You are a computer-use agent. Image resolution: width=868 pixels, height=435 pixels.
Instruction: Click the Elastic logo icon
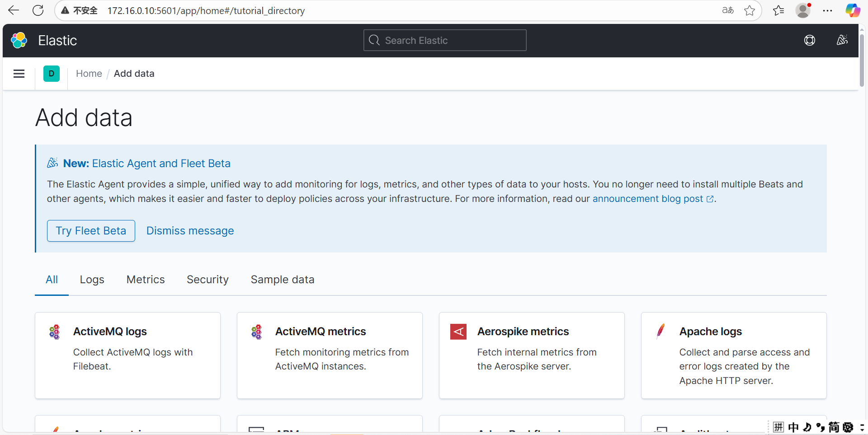(x=19, y=40)
